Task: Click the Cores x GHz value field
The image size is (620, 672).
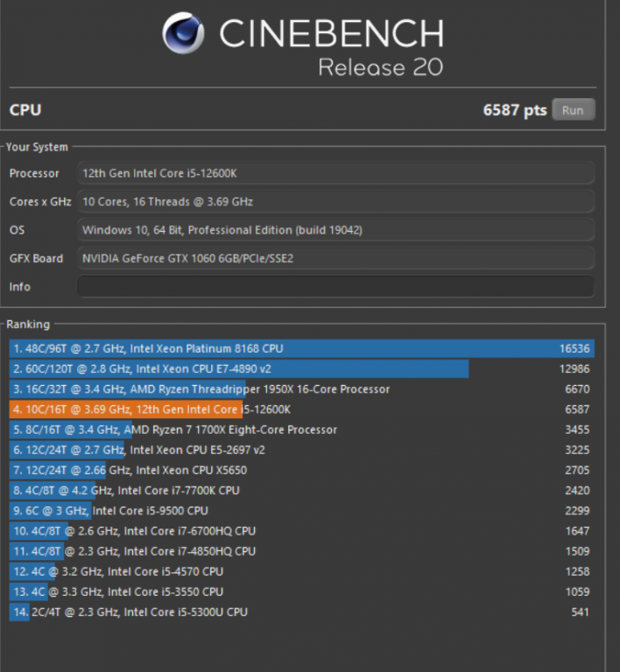Action: pos(335,201)
